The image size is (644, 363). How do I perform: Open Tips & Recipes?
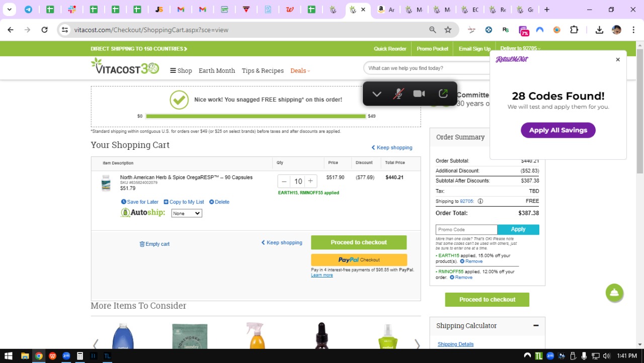click(x=263, y=71)
